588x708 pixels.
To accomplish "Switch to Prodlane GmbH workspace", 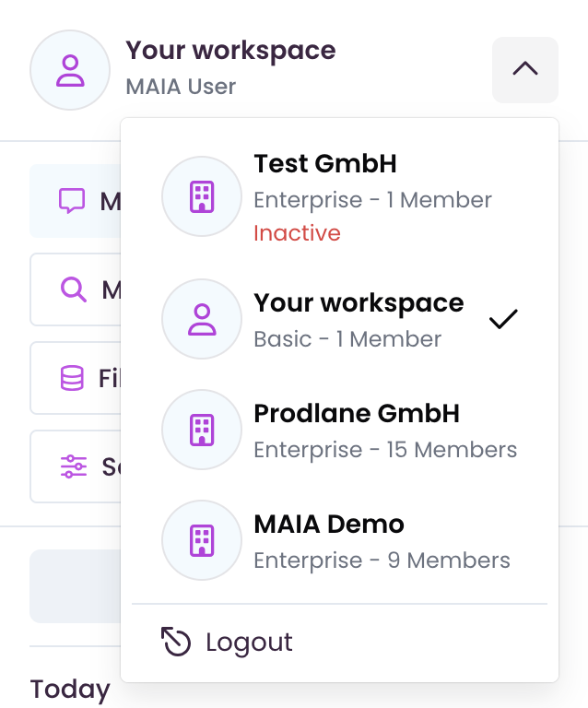I will [x=357, y=414].
